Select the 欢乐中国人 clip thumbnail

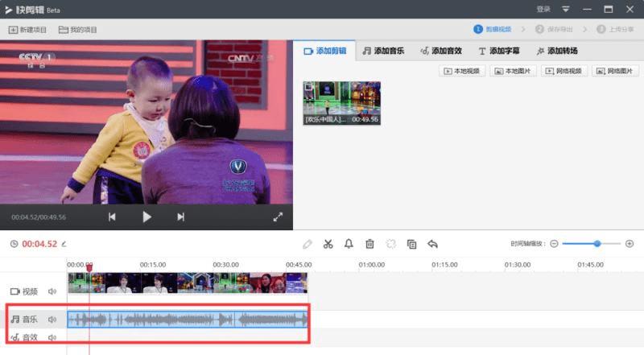coord(341,103)
